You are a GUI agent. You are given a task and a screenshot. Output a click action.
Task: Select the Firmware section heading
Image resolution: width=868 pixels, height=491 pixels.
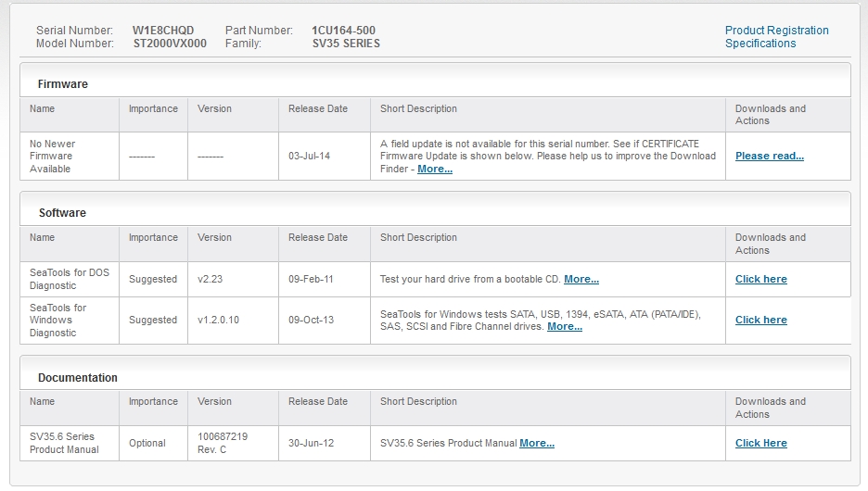62,84
